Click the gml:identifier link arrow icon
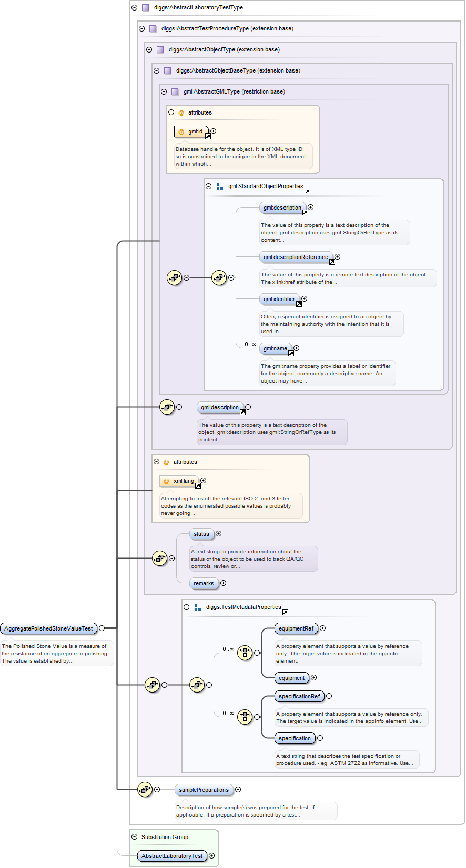The height and width of the screenshot is (868, 466). [299, 304]
